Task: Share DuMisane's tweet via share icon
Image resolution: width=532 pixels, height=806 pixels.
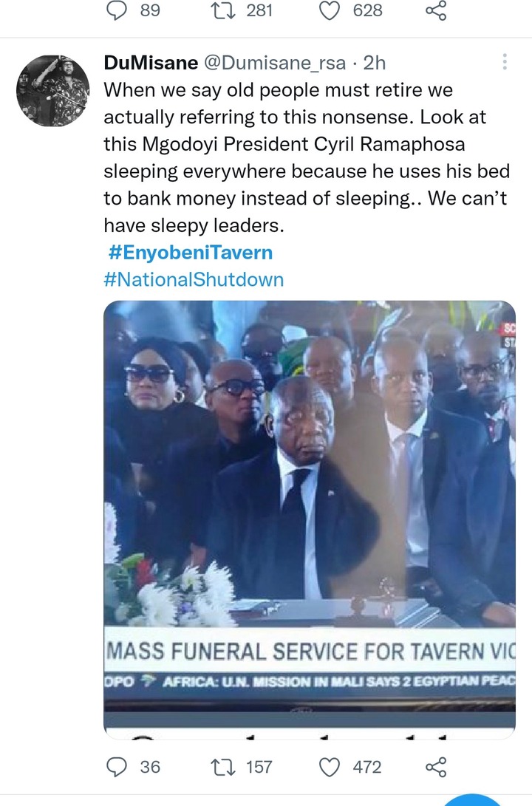Action: (436, 767)
